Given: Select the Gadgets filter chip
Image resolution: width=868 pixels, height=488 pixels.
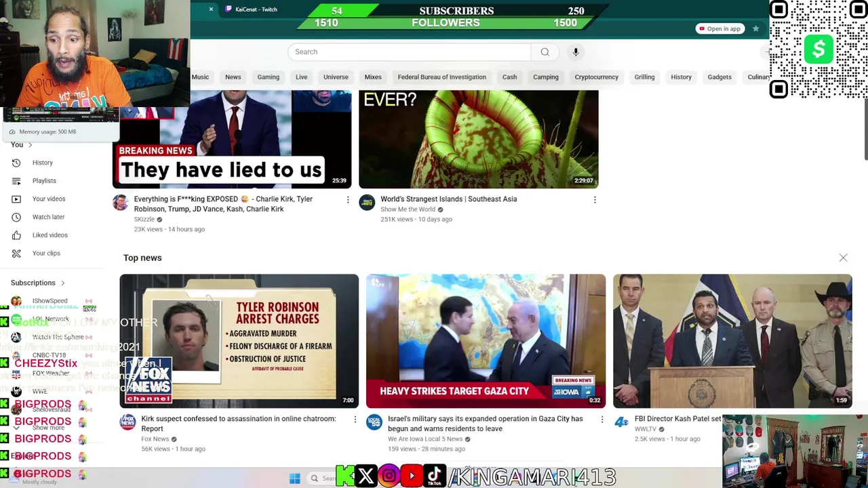Looking at the screenshot, I should (x=719, y=77).
